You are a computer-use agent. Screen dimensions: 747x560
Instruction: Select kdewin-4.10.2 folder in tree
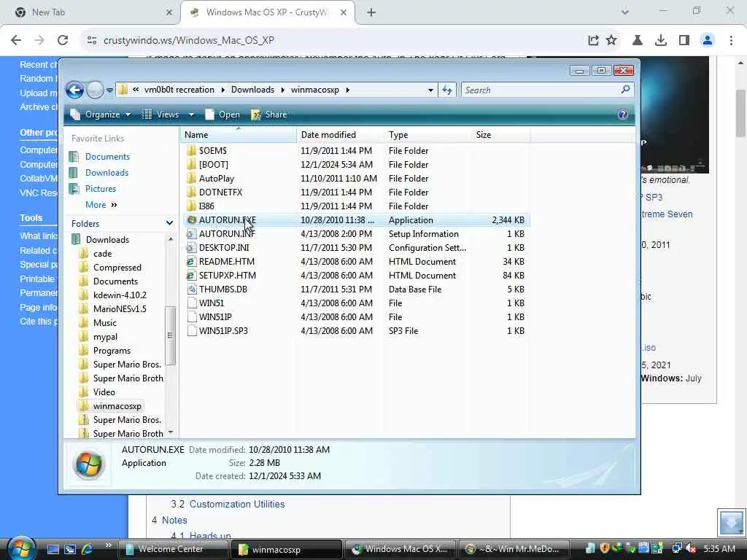120,295
